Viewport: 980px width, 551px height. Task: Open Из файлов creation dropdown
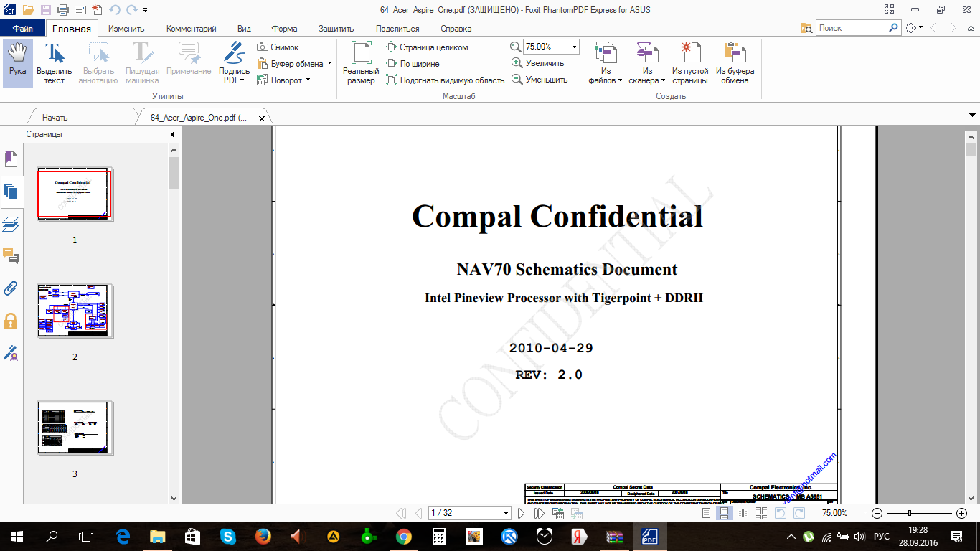coord(606,63)
